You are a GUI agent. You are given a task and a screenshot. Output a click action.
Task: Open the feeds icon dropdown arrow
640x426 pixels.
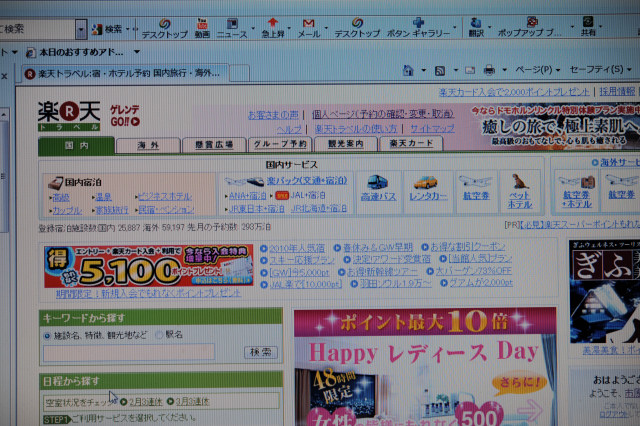(456, 70)
